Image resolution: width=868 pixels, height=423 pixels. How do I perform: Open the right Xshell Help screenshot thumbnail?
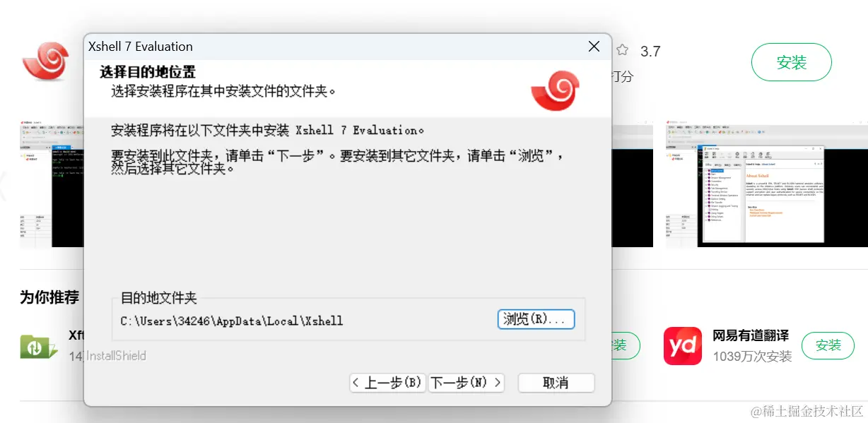[766, 184]
